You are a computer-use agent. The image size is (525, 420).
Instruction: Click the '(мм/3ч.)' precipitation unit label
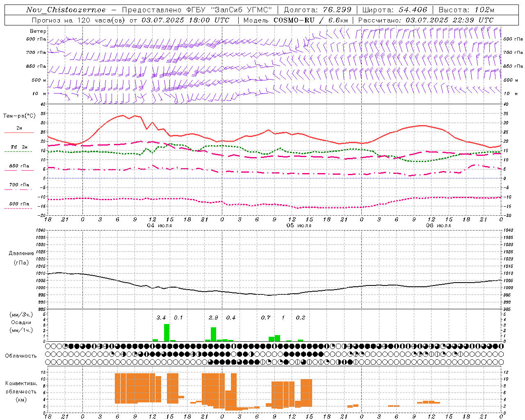coord(21,315)
